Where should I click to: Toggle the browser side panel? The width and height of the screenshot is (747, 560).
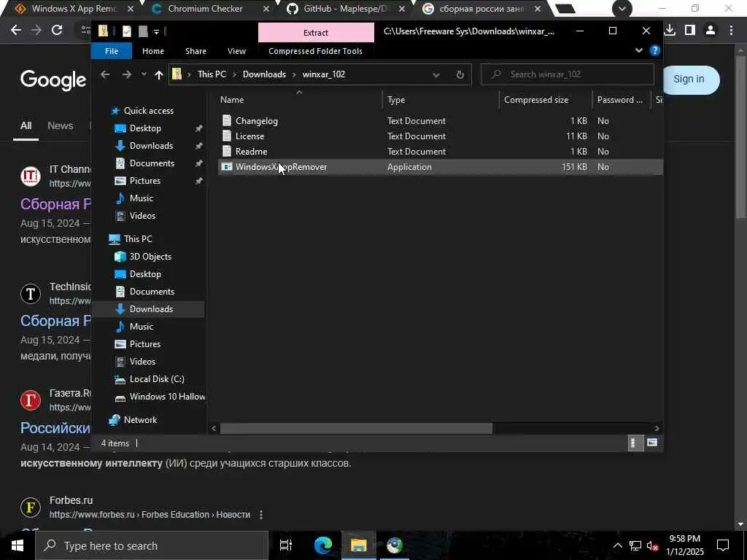pos(690,30)
